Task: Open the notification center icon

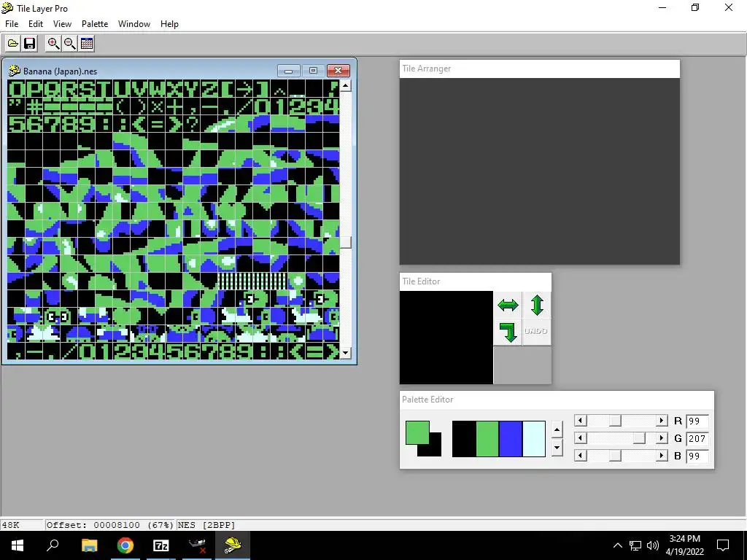Action: [723, 545]
